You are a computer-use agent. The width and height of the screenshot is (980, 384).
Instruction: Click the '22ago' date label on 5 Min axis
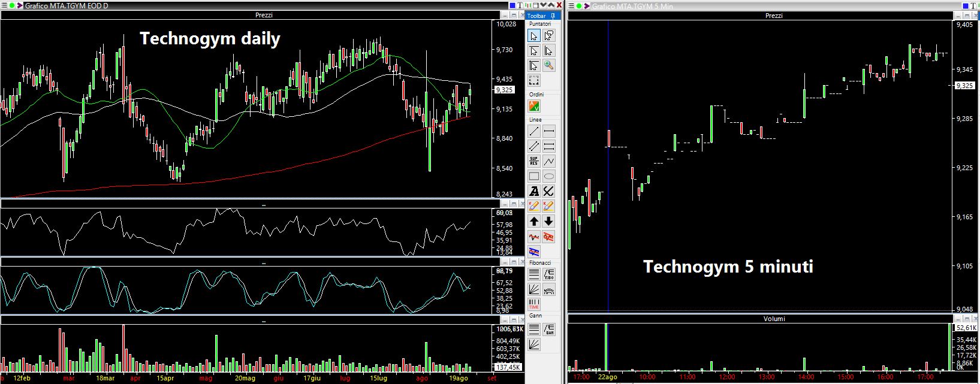coord(607,377)
